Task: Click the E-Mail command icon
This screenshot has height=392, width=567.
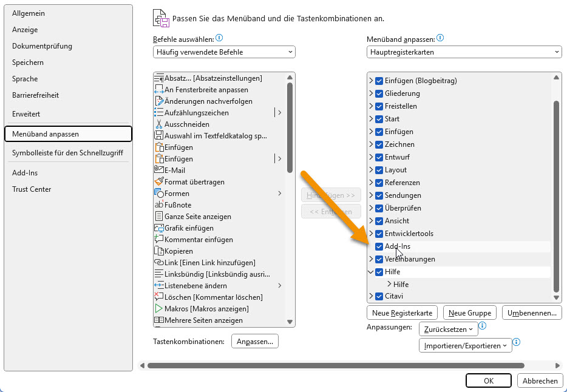Action: (x=159, y=171)
